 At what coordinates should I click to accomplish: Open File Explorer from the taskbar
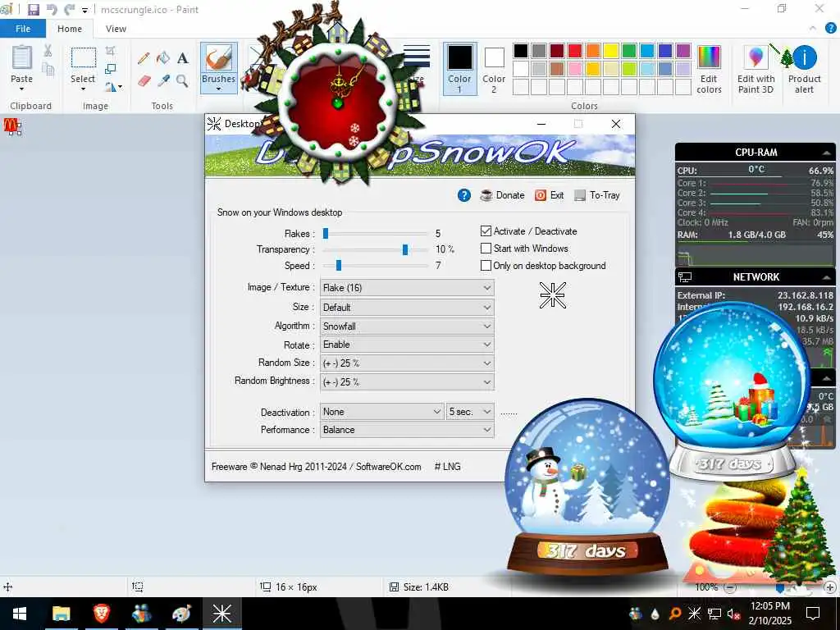tap(61, 614)
